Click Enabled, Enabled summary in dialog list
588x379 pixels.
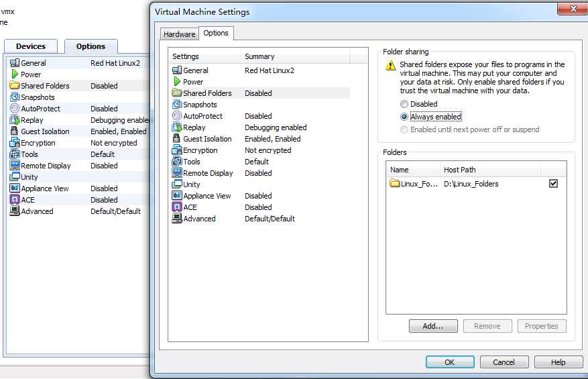[x=273, y=138]
